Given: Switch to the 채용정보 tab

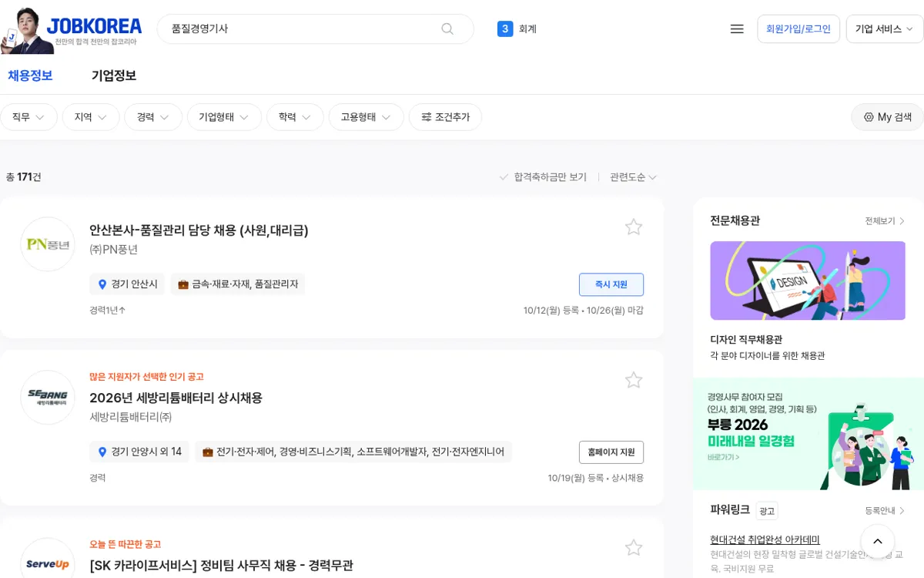Looking at the screenshot, I should pyautogui.click(x=30, y=76).
